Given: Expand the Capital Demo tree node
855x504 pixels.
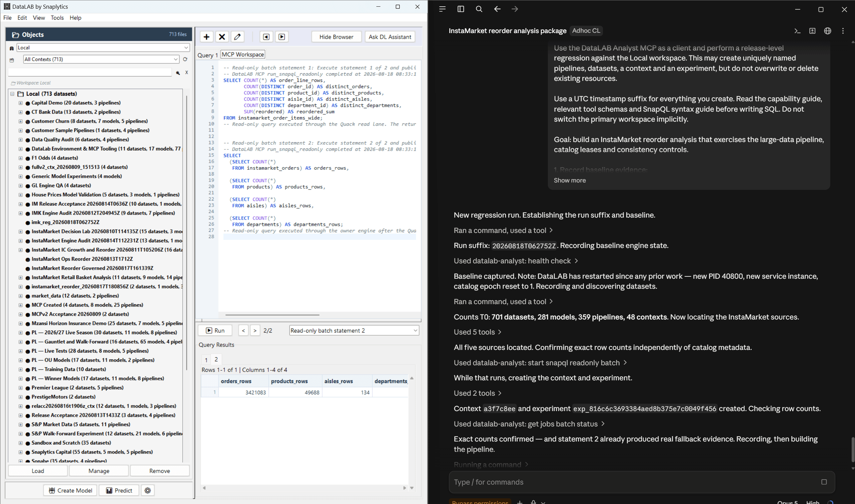Looking at the screenshot, I should click(20, 103).
